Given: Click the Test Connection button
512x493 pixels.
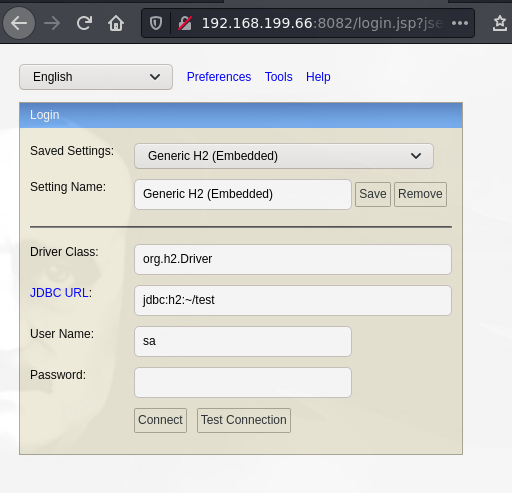Looking at the screenshot, I should click(x=244, y=420).
